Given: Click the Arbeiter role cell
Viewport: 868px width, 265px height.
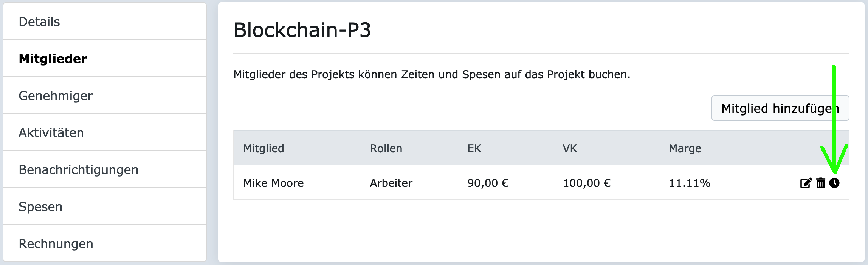Looking at the screenshot, I should click(391, 183).
